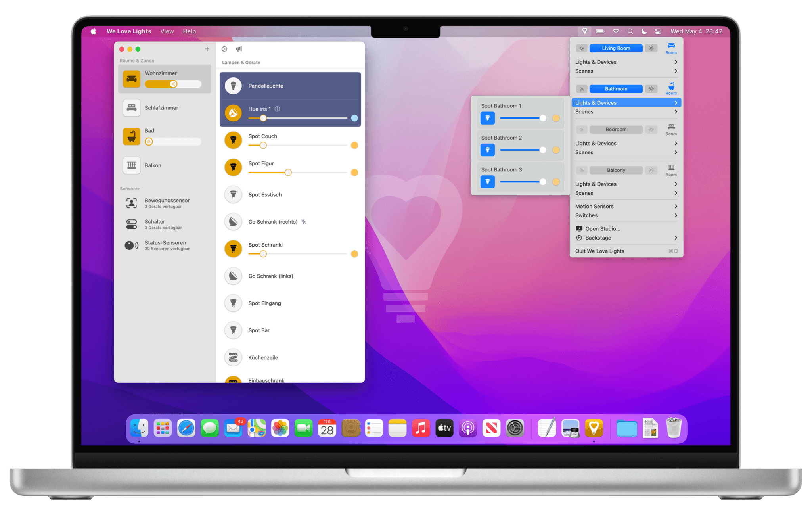812x514 pixels.
Task: Turn on the Spot Esstisch light
Action: [233, 194]
